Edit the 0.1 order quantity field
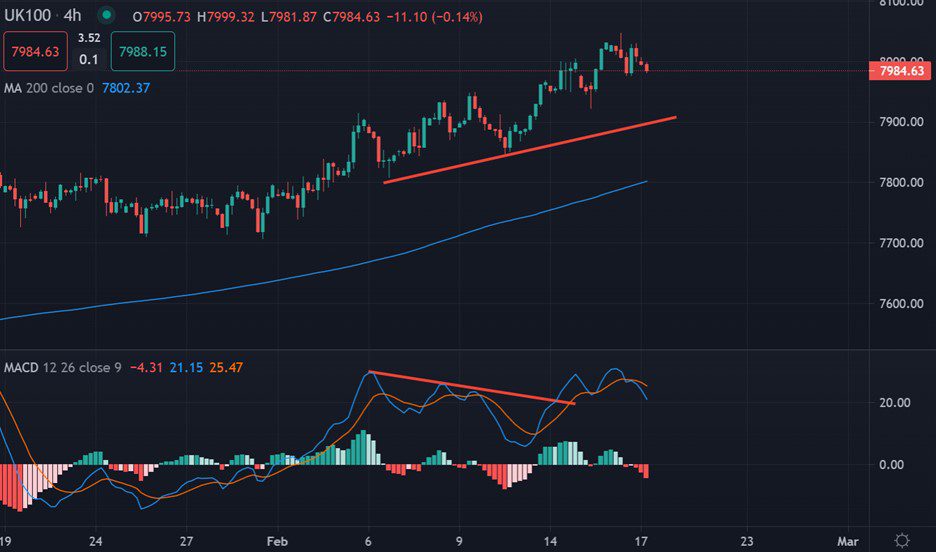Viewport: 936px width, 552px height. click(89, 60)
